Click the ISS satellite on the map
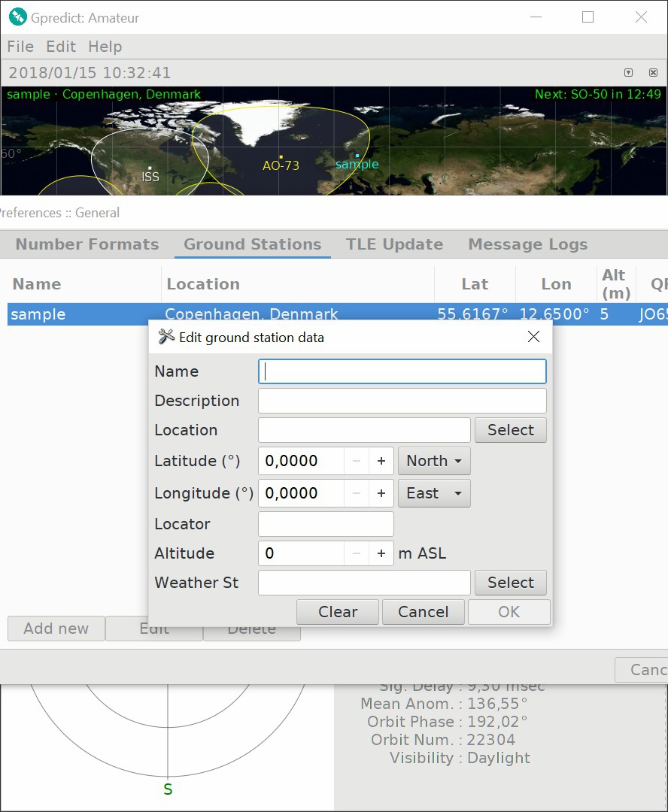The height and width of the screenshot is (812, 668). pos(150,174)
